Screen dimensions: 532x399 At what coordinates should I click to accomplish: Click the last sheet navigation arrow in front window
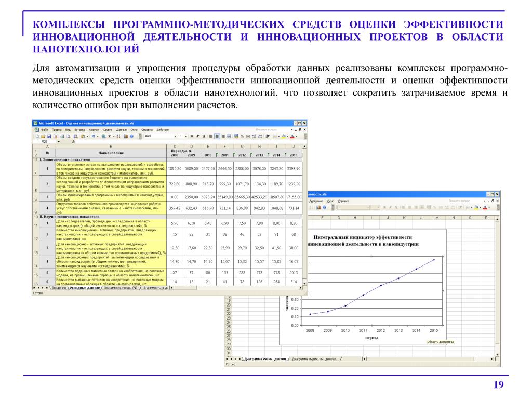pyautogui.click(x=47, y=288)
